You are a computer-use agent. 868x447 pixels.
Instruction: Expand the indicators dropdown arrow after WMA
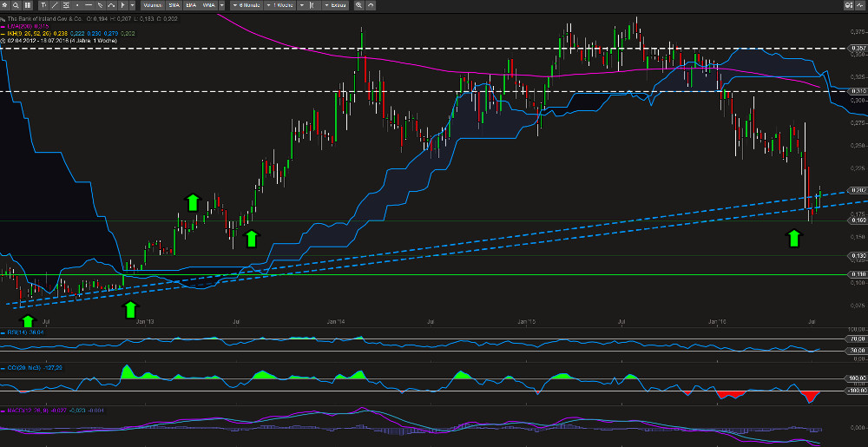point(223,5)
